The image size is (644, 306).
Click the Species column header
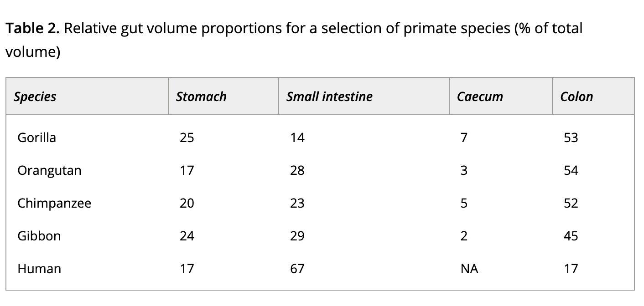coord(35,97)
